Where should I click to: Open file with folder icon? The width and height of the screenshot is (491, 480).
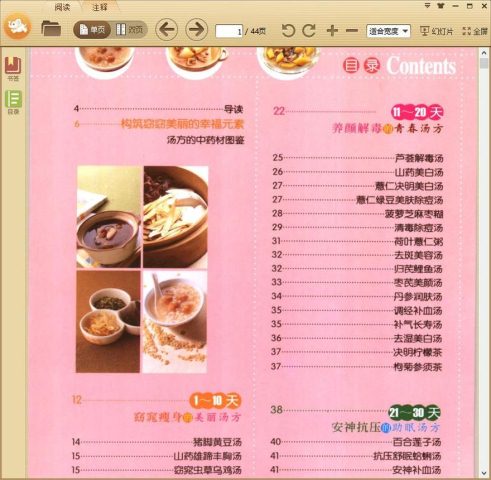[x=51, y=29]
